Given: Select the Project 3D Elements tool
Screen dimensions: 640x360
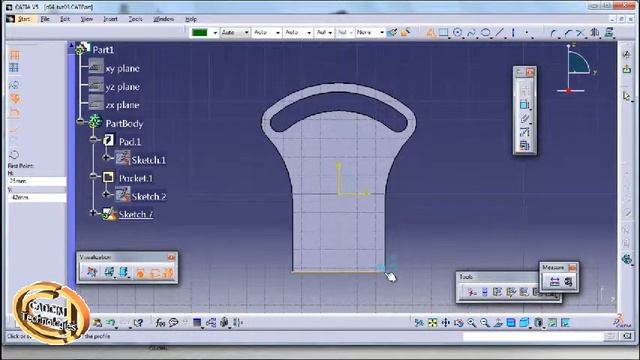Looking at the screenshot, I should 609,33.
